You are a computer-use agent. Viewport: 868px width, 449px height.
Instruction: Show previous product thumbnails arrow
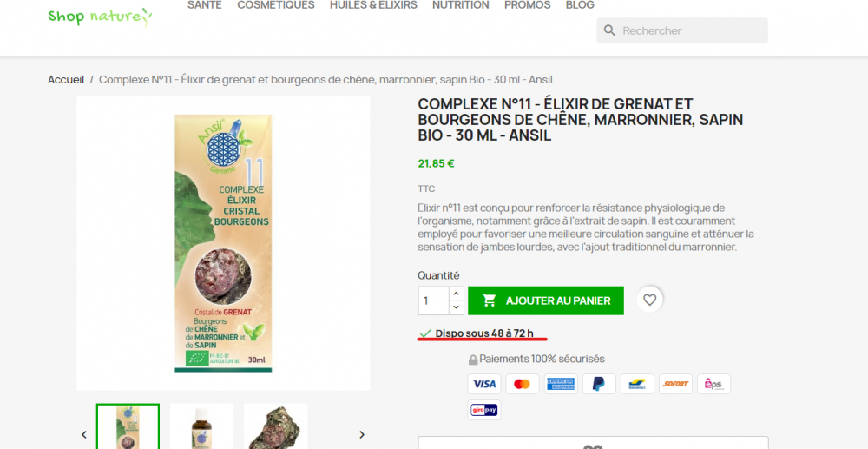click(x=84, y=434)
